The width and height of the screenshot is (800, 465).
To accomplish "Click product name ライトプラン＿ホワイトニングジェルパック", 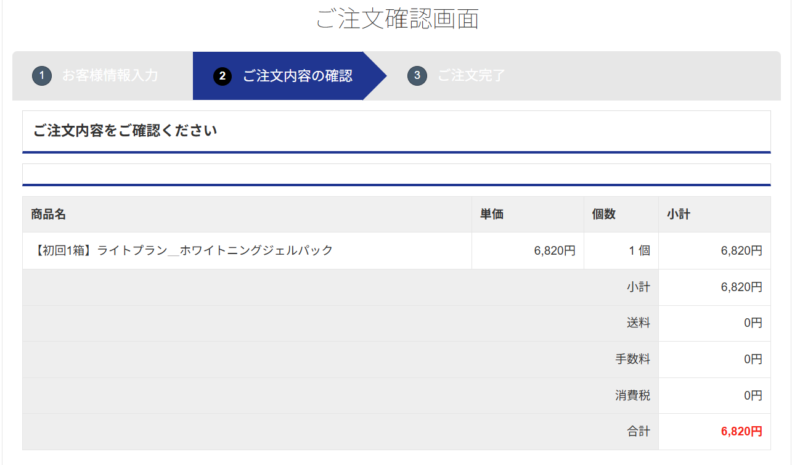I will click(183, 251).
